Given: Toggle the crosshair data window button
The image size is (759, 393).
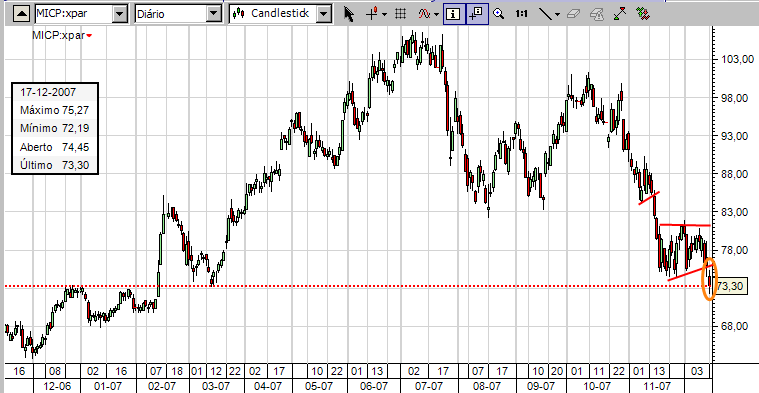Looking at the screenshot, I should 476,14.
